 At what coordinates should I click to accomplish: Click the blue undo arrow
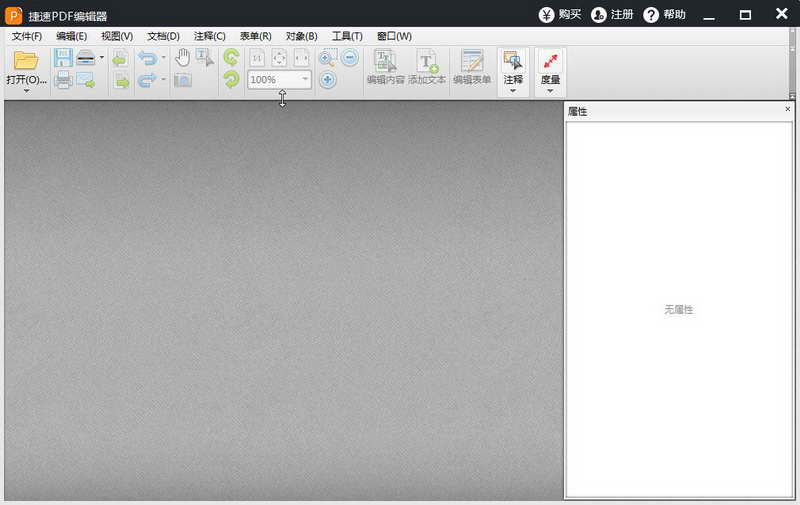tap(147, 58)
